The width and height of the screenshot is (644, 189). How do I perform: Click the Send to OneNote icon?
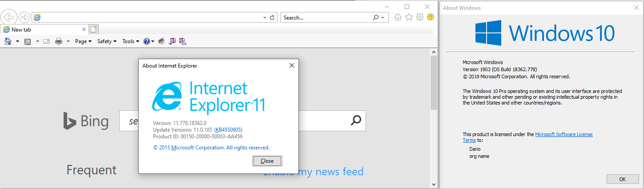click(x=173, y=41)
